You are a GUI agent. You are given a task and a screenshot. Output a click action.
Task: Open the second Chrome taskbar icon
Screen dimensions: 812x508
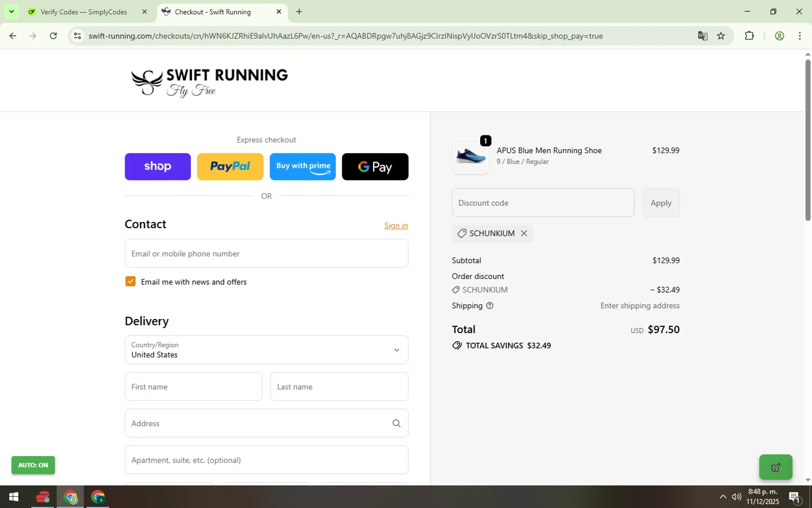98,497
